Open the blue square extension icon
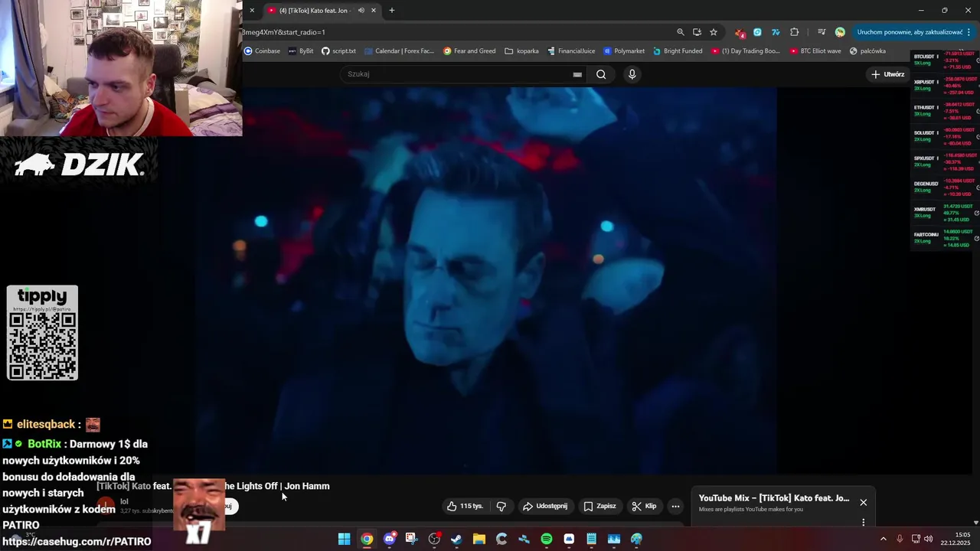980x551 pixels. point(757,32)
